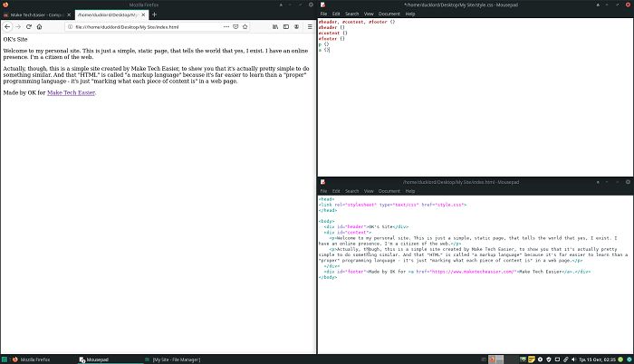634x364 pixels.
Task: Click the div id="footer" line
Action: click(x=456, y=272)
